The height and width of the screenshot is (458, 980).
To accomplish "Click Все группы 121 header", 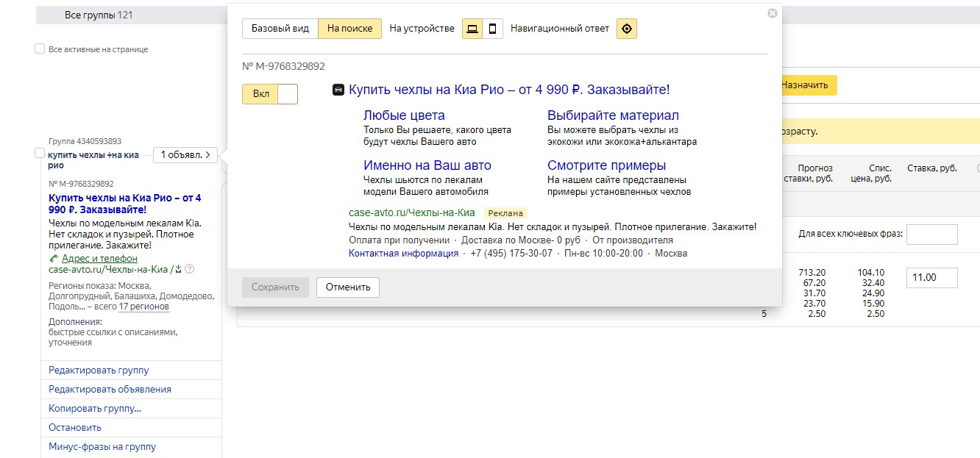I will [99, 15].
